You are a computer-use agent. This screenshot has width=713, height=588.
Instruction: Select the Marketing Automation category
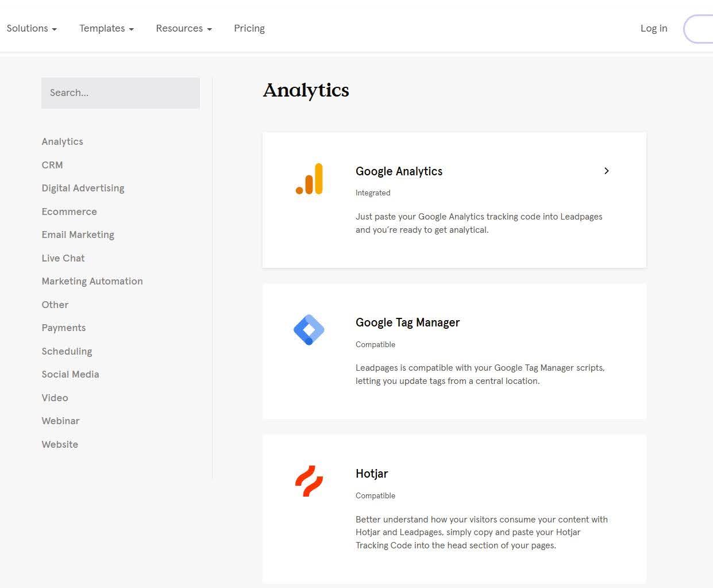pos(92,281)
